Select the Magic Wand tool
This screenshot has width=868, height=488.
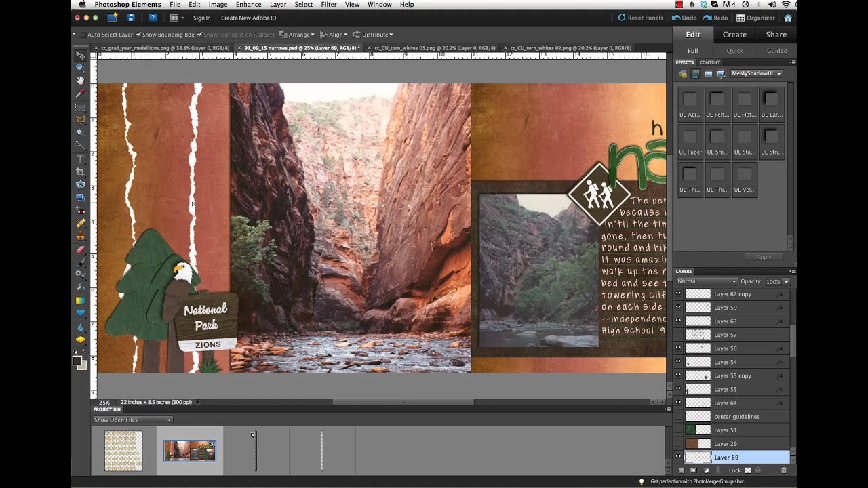click(x=81, y=132)
